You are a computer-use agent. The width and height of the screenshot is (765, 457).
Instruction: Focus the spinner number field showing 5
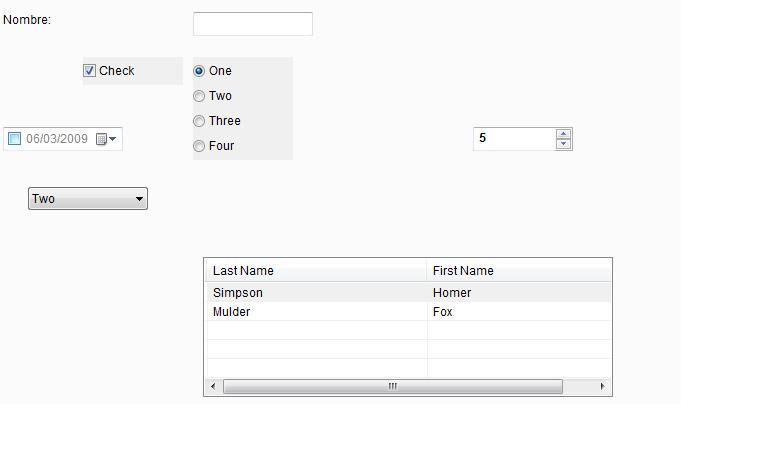point(513,138)
